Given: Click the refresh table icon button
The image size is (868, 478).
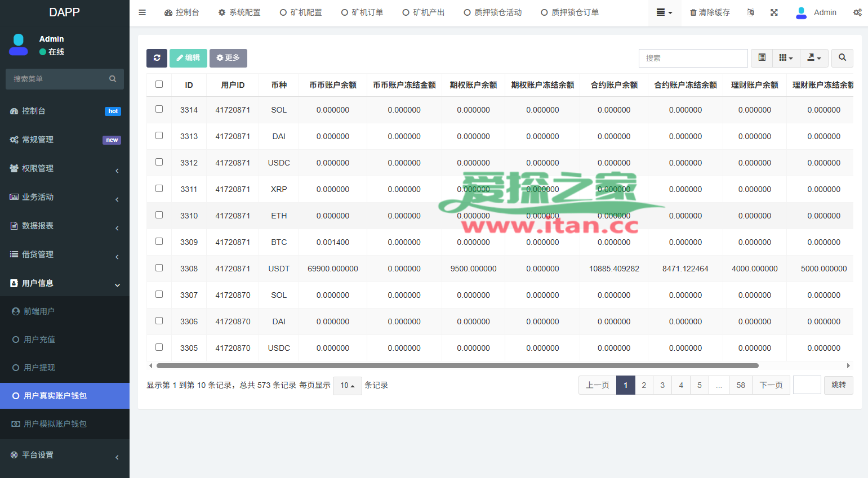Looking at the screenshot, I should pos(157,58).
